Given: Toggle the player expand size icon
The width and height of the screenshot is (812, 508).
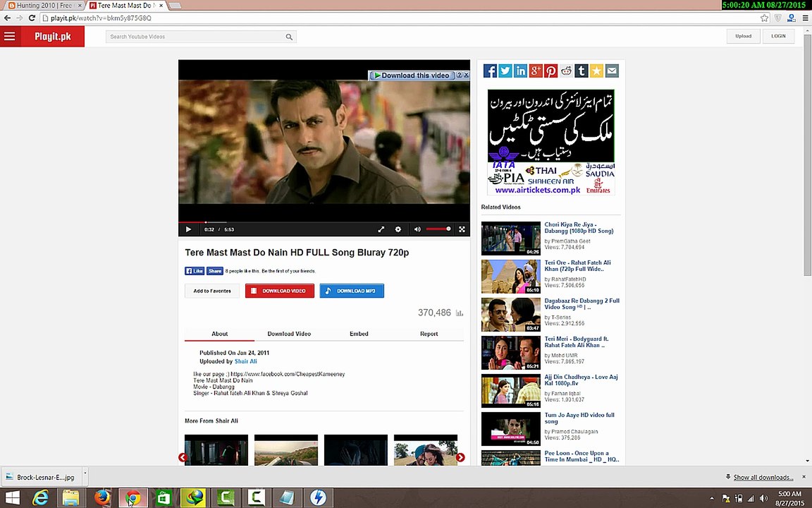Looking at the screenshot, I should (x=381, y=229).
